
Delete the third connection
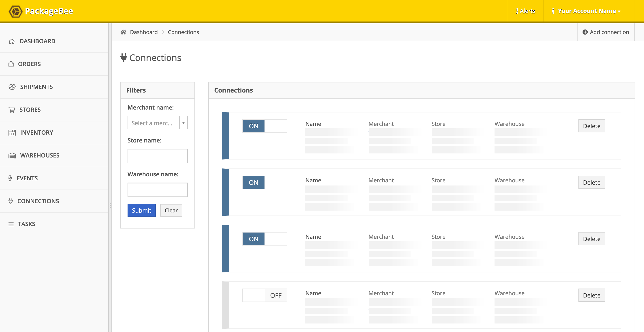tap(591, 239)
